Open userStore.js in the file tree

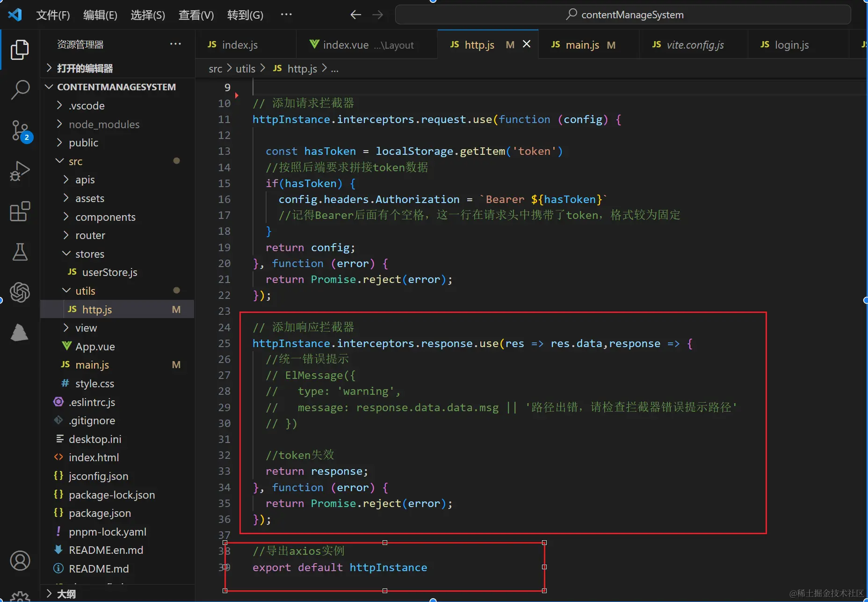pos(117,272)
